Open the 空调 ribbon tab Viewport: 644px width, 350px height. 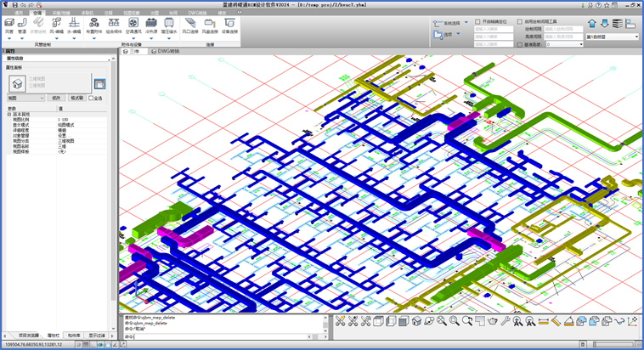pyautogui.click(x=38, y=14)
